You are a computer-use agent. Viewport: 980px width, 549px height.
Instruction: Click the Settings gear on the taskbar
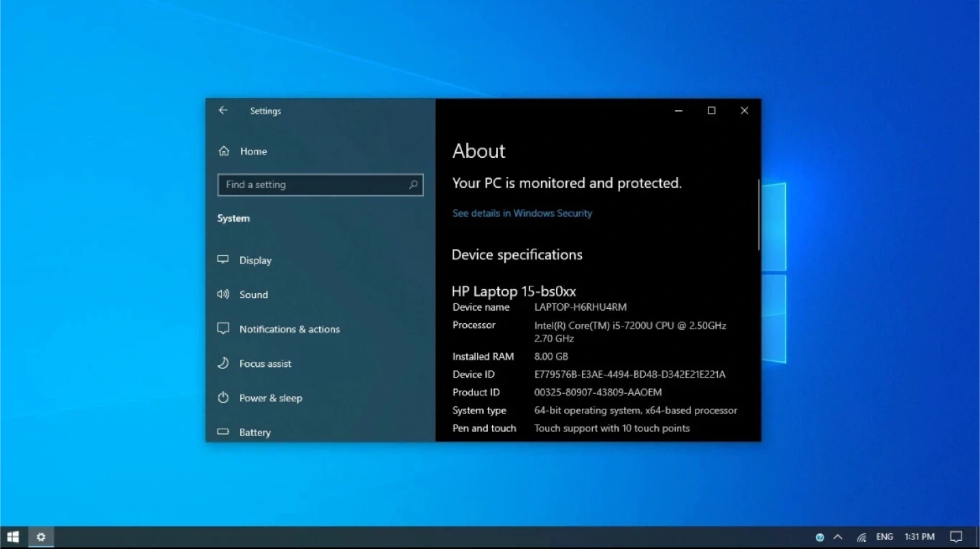pyautogui.click(x=41, y=537)
